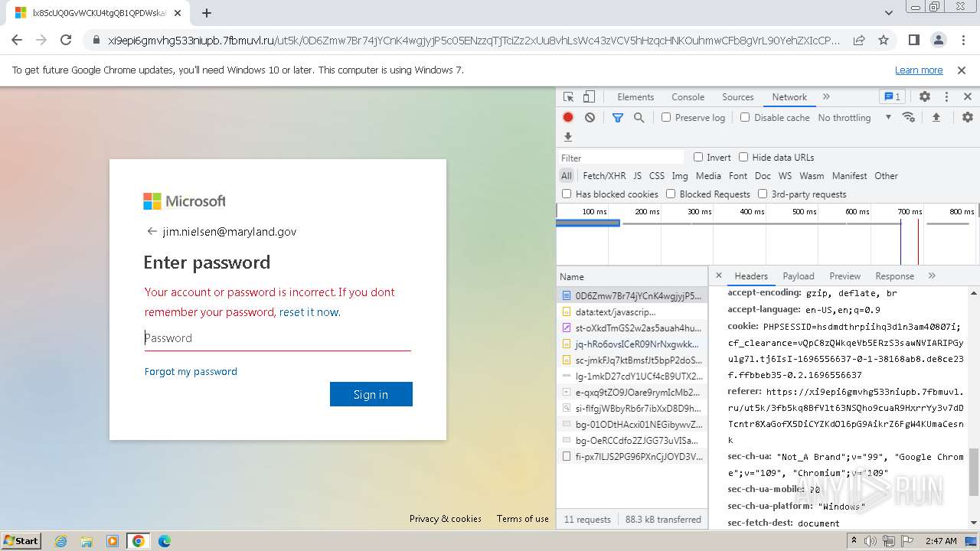Go back in Chrome
Screen dimensions: 980x551
tap(17, 41)
